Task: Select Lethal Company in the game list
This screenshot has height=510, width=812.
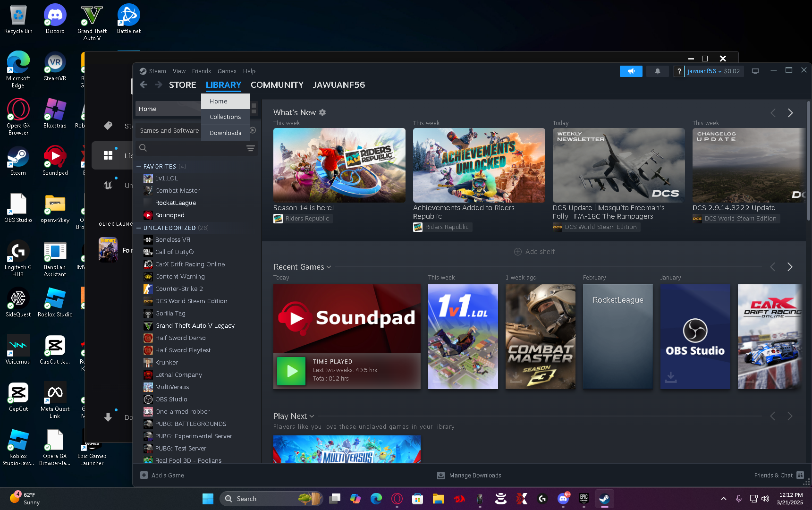Action: click(x=178, y=375)
